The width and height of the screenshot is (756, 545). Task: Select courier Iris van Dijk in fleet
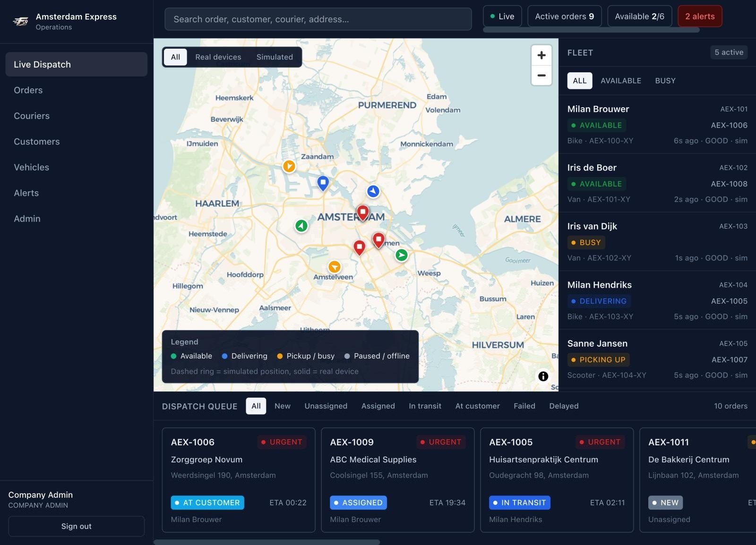pyautogui.click(x=657, y=242)
